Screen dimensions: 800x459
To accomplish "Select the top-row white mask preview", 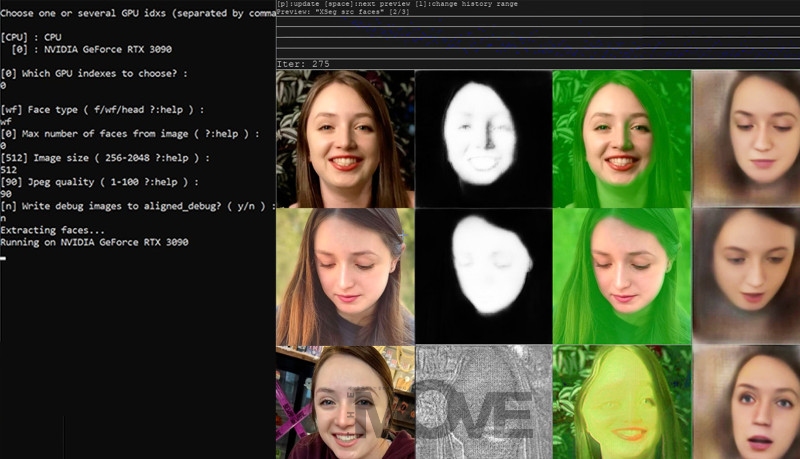I will point(484,139).
